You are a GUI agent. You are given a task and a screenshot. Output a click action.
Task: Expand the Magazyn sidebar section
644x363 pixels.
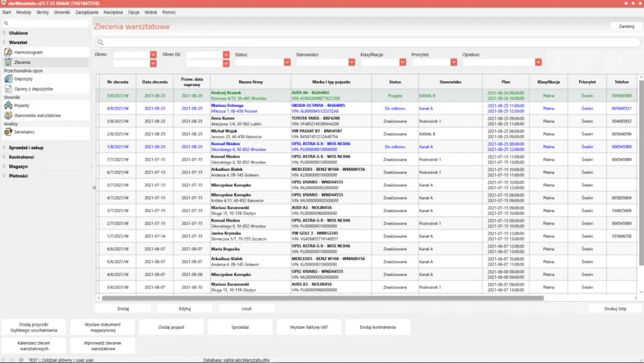(18, 167)
